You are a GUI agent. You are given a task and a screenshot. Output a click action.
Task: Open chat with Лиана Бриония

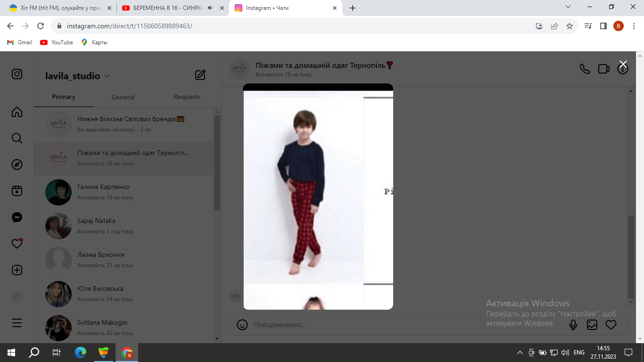click(124, 260)
